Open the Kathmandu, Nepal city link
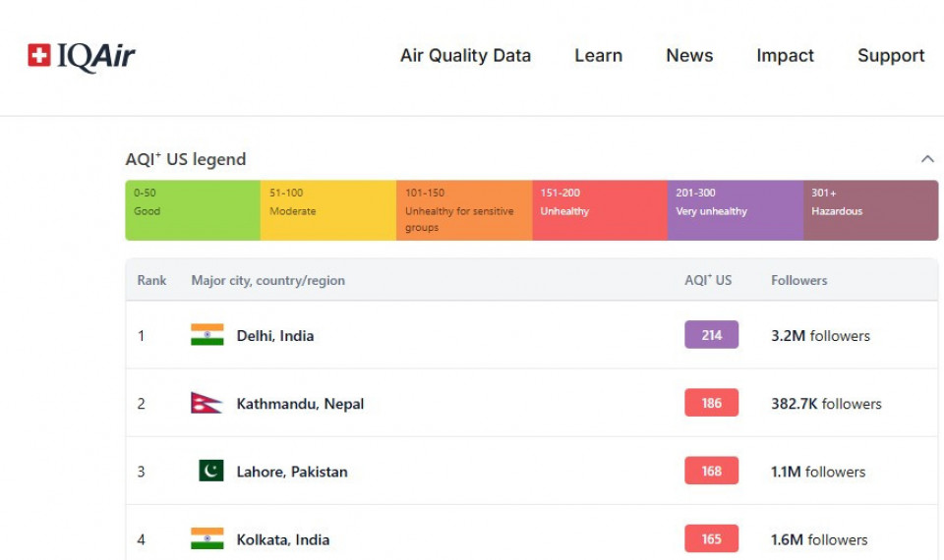 coord(300,404)
